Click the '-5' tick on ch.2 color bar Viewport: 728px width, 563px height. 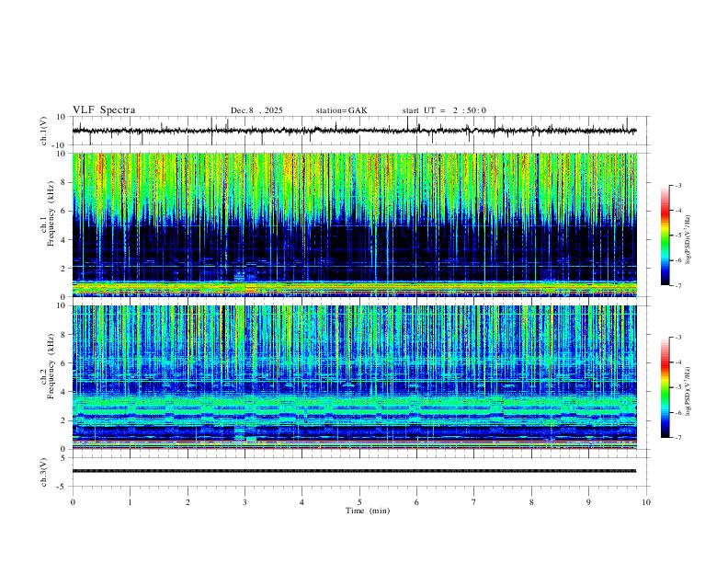[x=678, y=387]
